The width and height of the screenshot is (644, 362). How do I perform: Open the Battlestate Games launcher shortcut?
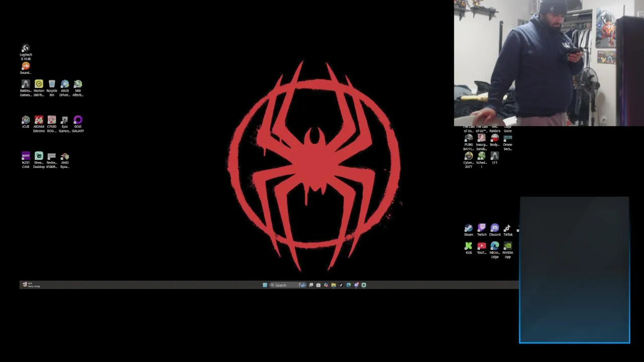tap(26, 88)
